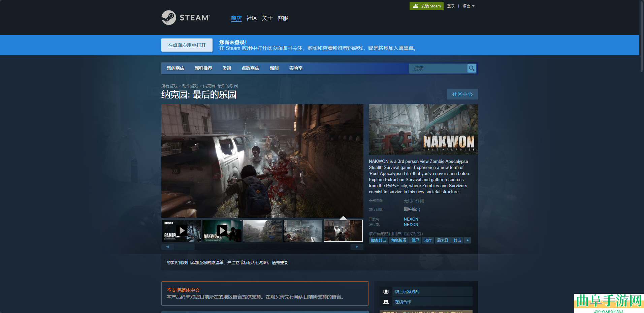Click the large zombie screenshot preview
The image size is (644, 313).
tap(262, 161)
